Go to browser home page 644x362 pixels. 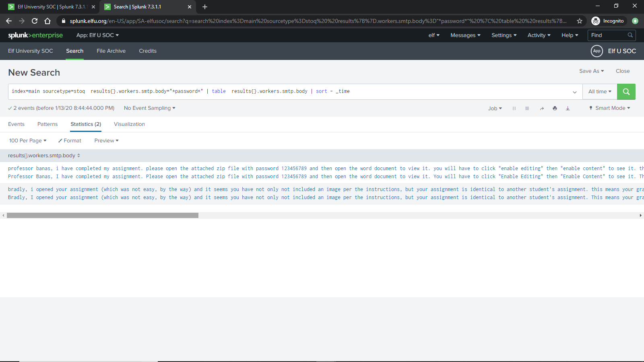coord(47,21)
